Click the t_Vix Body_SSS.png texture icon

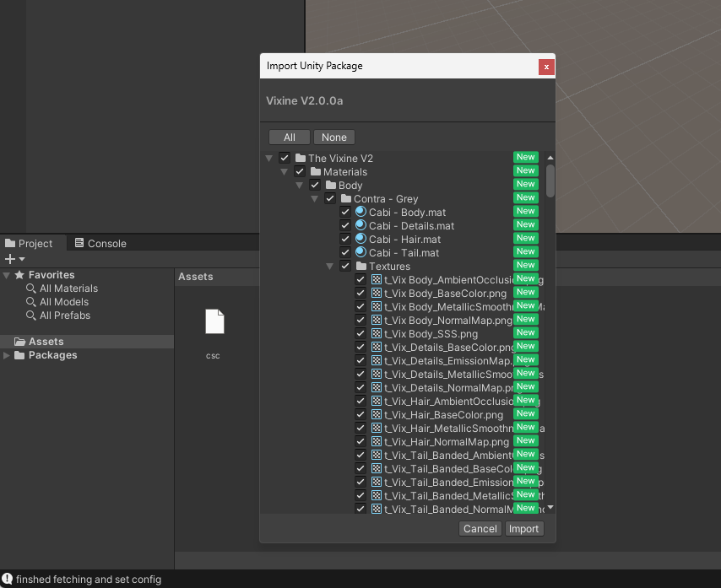[x=376, y=334]
